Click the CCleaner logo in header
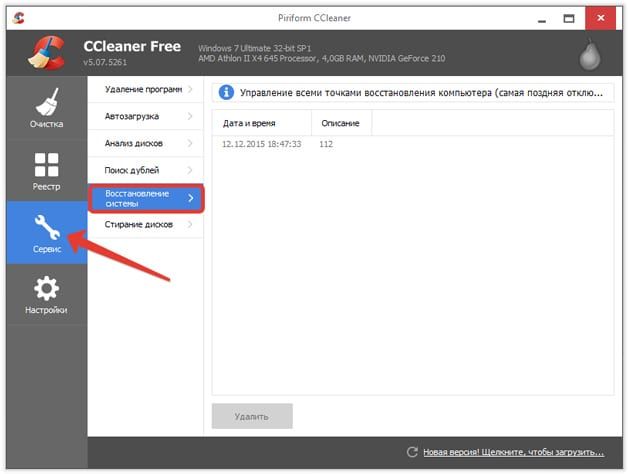 47,53
